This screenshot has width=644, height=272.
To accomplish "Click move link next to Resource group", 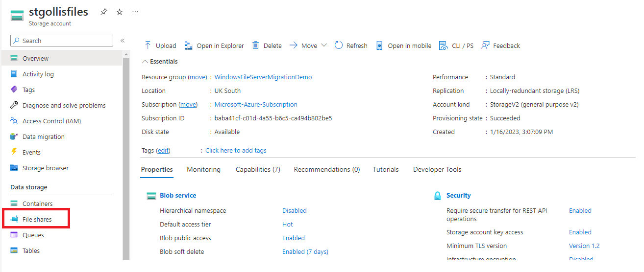I will click(x=198, y=77).
